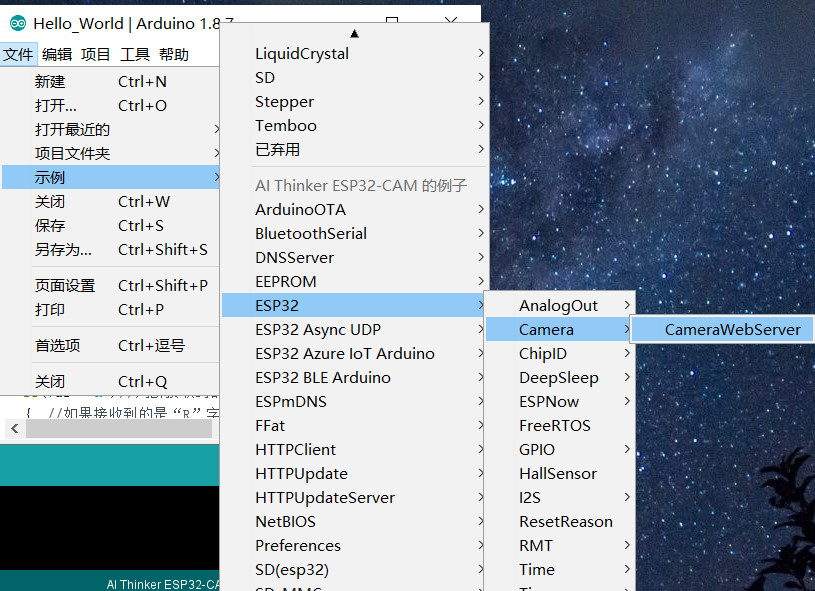
Task: Open ResetReason example
Action: tap(559, 521)
